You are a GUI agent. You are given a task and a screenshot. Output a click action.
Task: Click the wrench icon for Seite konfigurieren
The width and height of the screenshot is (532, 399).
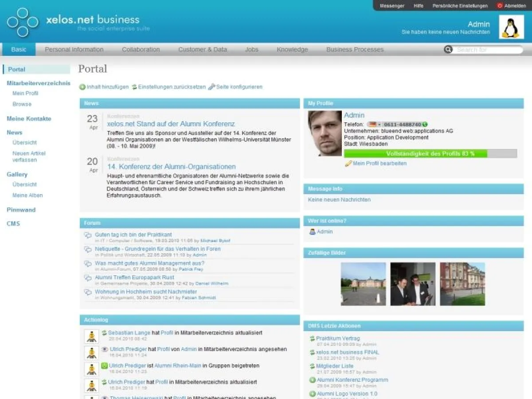pos(211,87)
